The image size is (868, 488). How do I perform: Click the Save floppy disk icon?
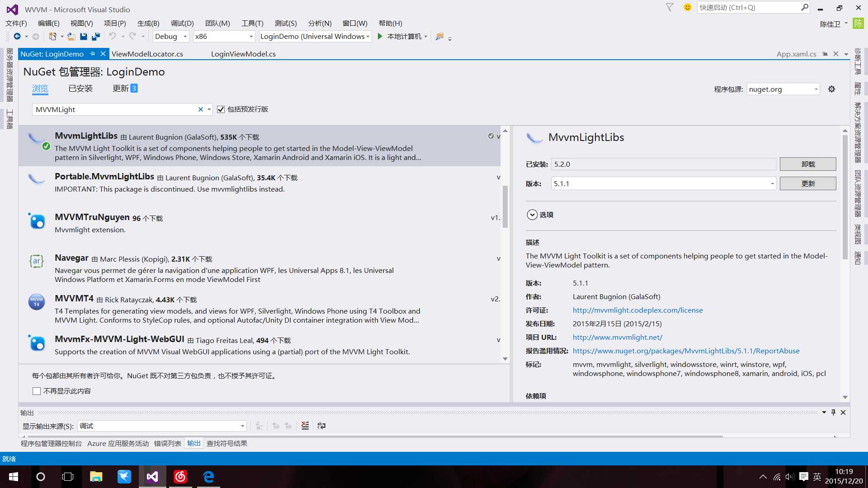tap(84, 36)
